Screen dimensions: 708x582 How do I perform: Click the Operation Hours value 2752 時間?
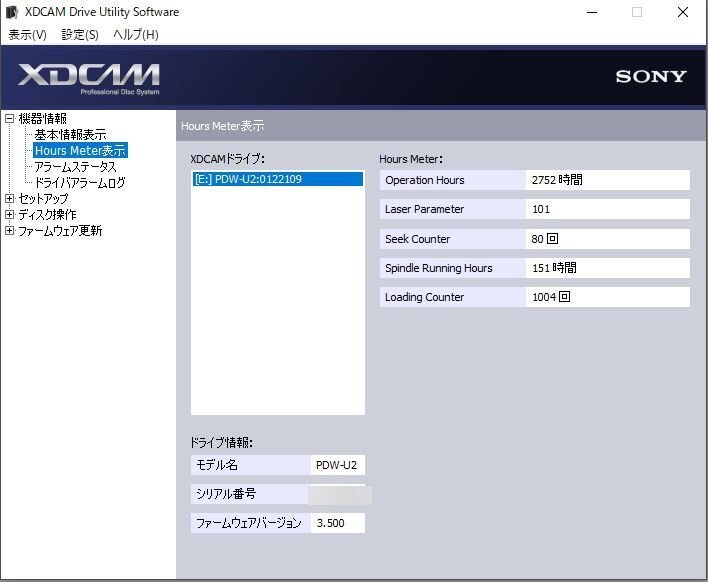pyautogui.click(x=607, y=180)
